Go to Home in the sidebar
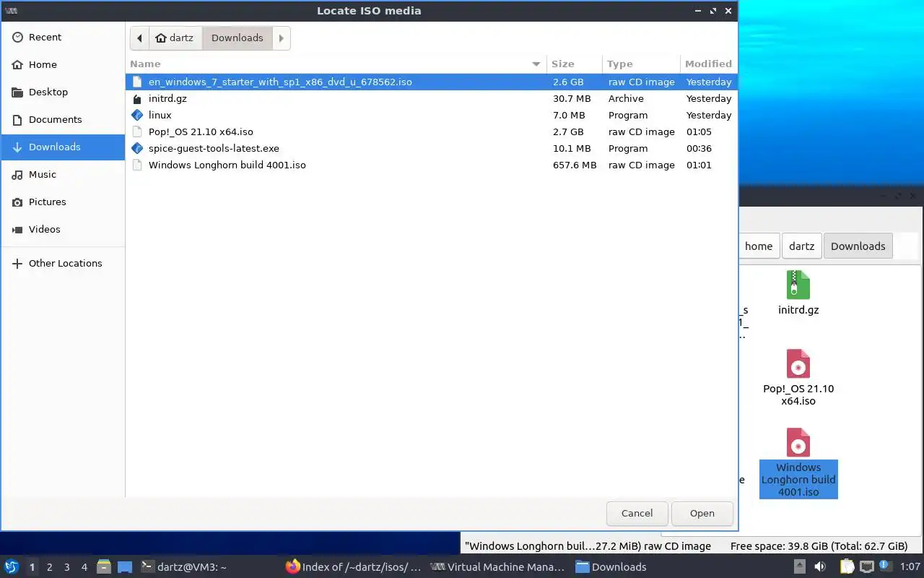Image resolution: width=924 pixels, height=578 pixels. (63, 64)
